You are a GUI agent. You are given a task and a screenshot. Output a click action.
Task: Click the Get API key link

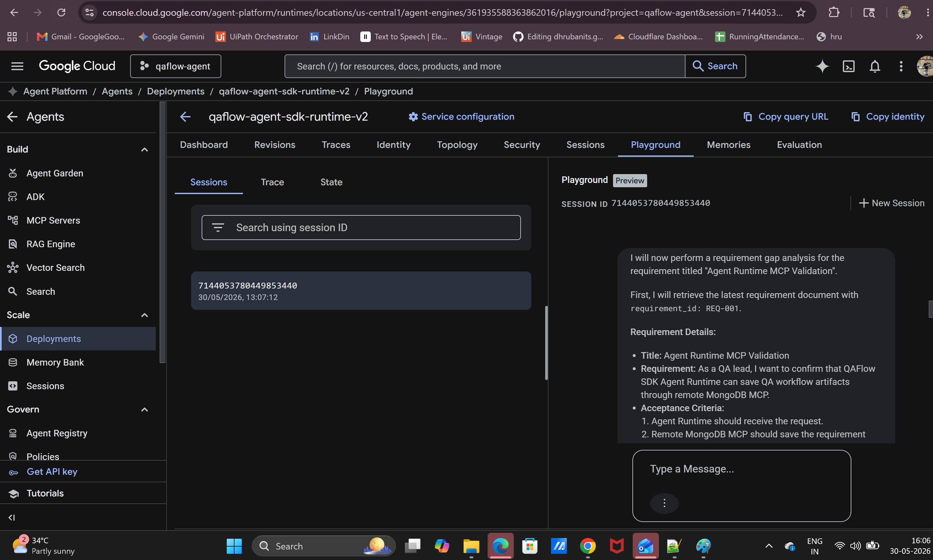(52, 472)
